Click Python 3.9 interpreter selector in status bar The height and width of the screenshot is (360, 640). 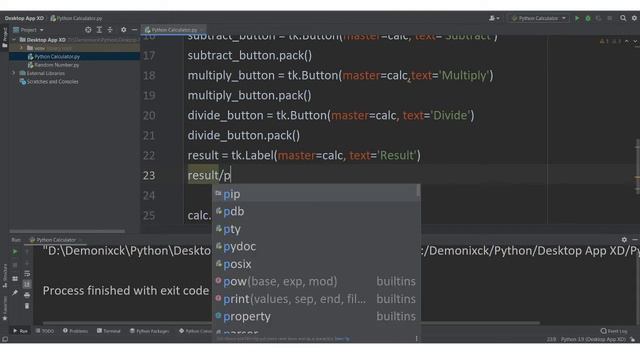[x=593, y=339]
